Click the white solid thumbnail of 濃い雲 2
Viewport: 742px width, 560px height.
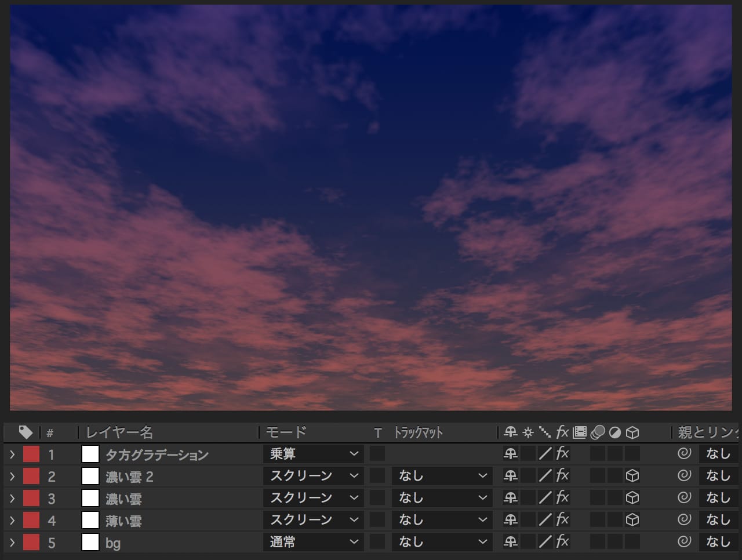[x=90, y=476]
